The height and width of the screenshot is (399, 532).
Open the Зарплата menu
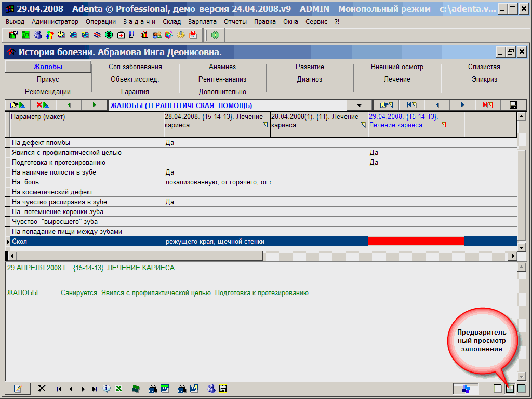pos(203,22)
